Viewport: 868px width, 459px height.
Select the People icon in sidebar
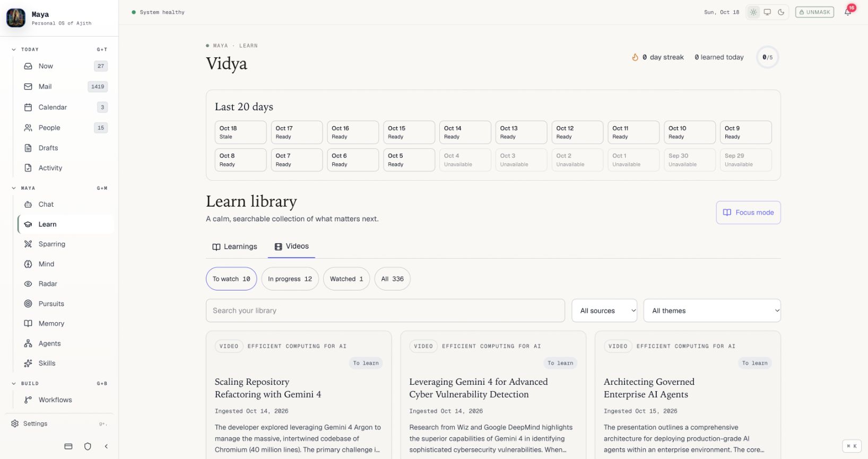[28, 128]
